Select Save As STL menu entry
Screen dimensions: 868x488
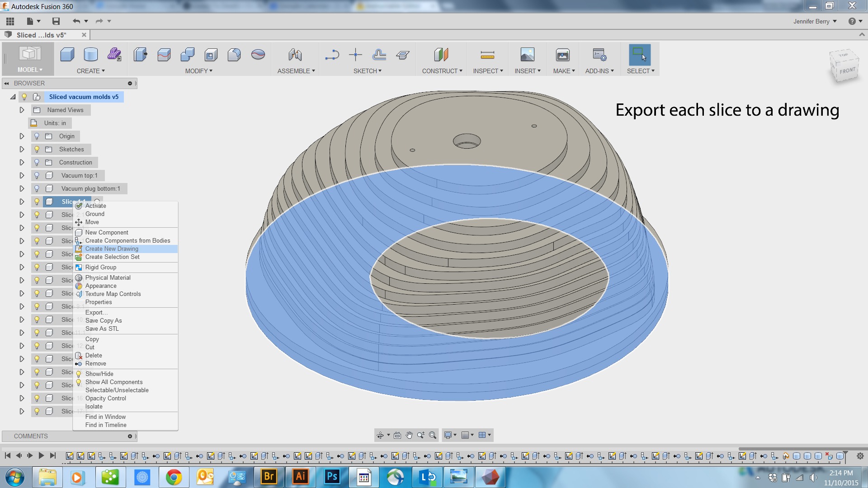102,328
